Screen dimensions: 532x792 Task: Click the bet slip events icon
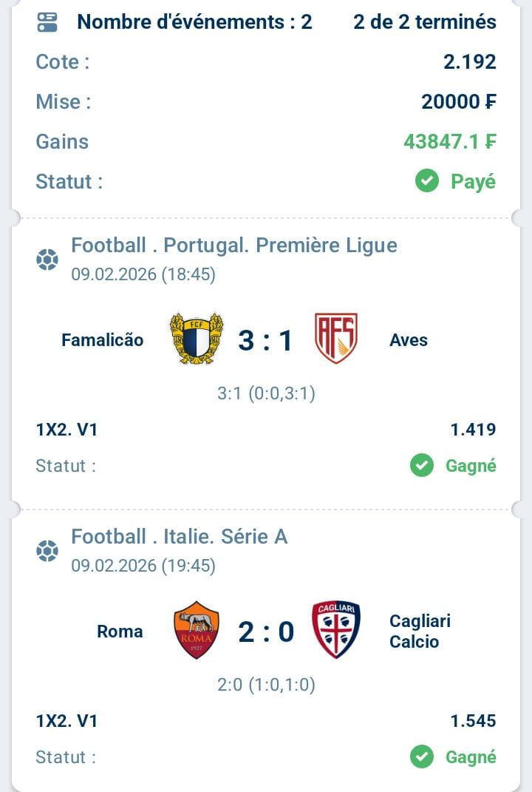coord(47,22)
